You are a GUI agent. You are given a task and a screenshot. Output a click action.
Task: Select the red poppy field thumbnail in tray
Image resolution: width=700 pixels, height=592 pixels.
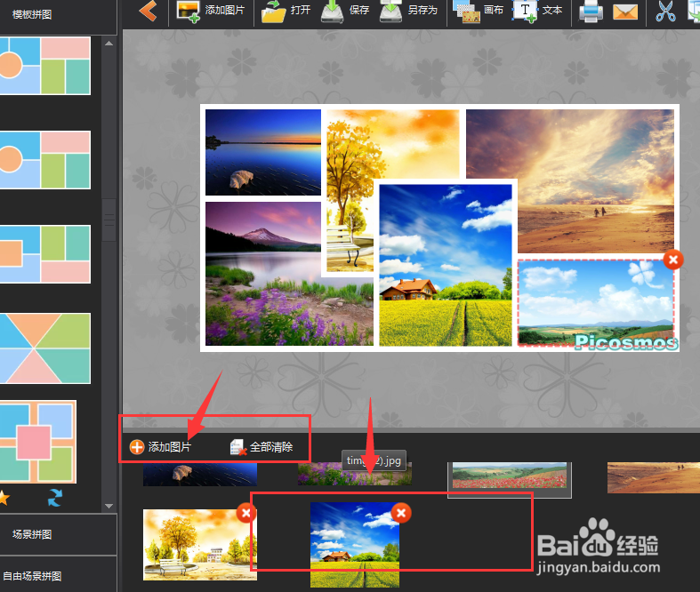coord(510,476)
